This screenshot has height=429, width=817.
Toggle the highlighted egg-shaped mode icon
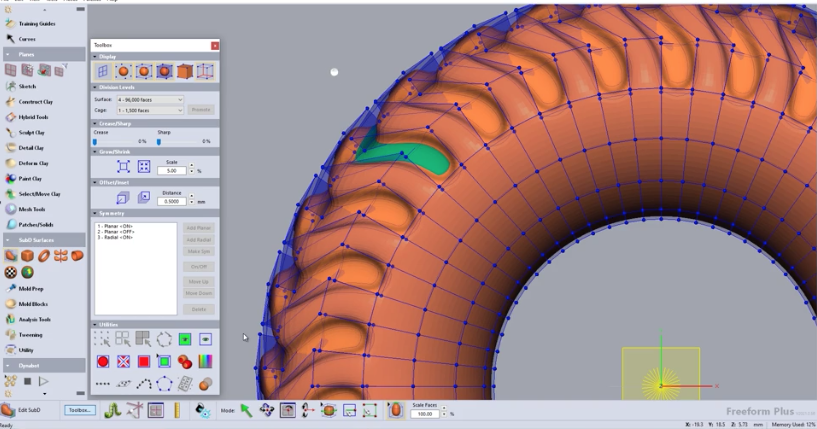(x=396, y=410)
